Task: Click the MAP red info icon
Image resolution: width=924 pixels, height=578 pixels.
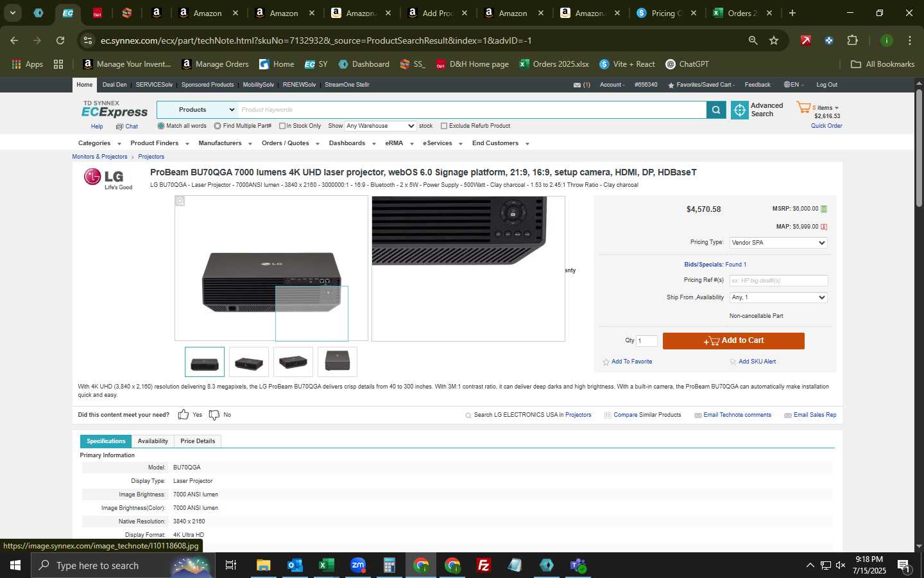Action: point(824,227)
